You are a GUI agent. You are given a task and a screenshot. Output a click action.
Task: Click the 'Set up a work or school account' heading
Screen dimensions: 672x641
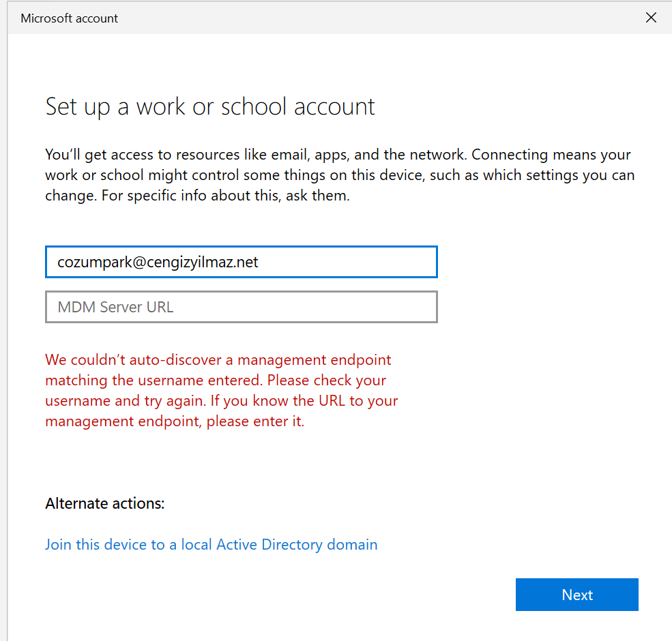coord(210,107)
